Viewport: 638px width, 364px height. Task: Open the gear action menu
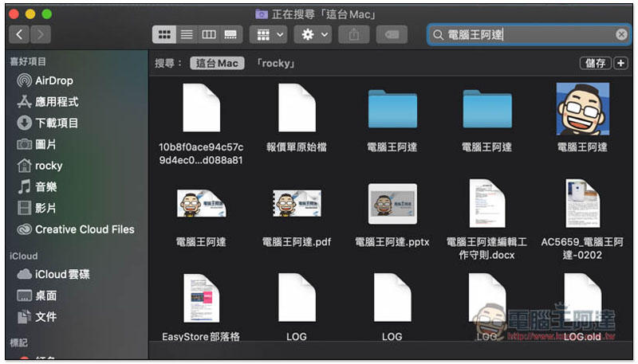pos(313,34)
